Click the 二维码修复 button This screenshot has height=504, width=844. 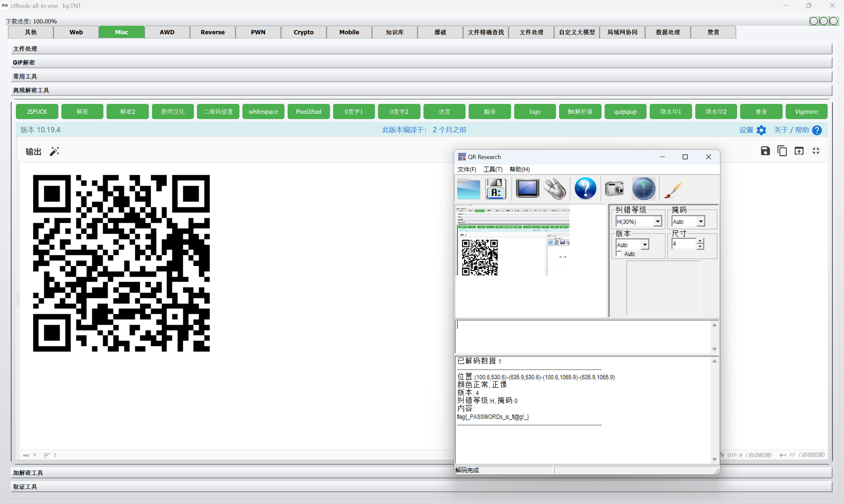point(218,111)
